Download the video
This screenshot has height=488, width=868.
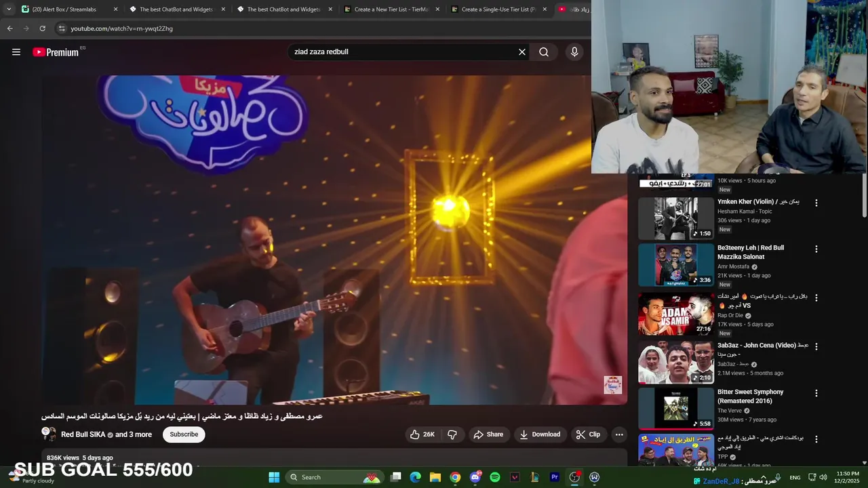[540, 434]
